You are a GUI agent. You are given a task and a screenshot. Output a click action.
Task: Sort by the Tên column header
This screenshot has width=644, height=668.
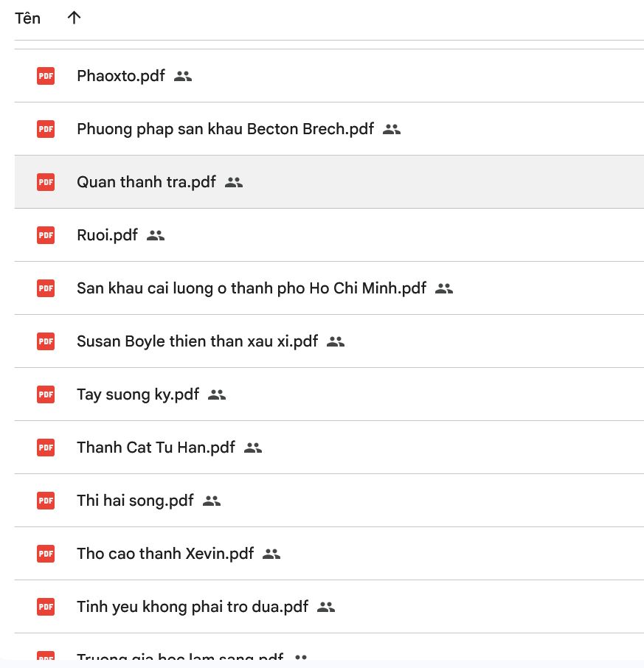pos(28,18)
